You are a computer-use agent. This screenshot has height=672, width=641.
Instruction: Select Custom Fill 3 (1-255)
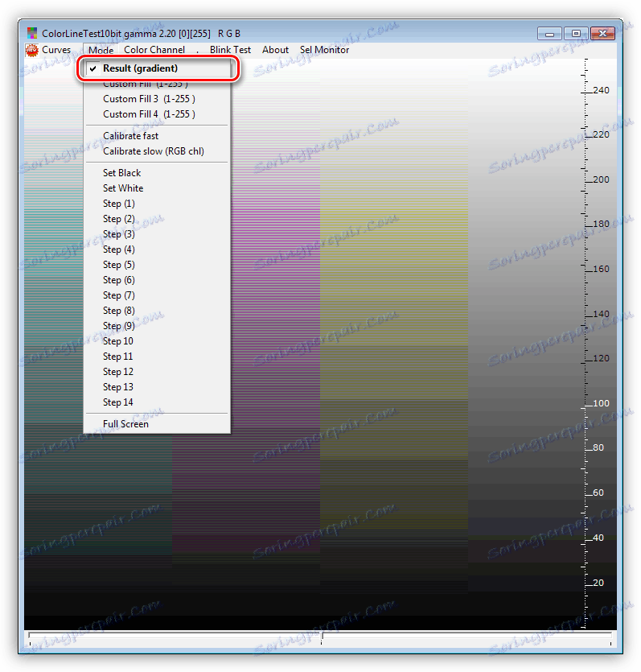(x=158, y=99)
